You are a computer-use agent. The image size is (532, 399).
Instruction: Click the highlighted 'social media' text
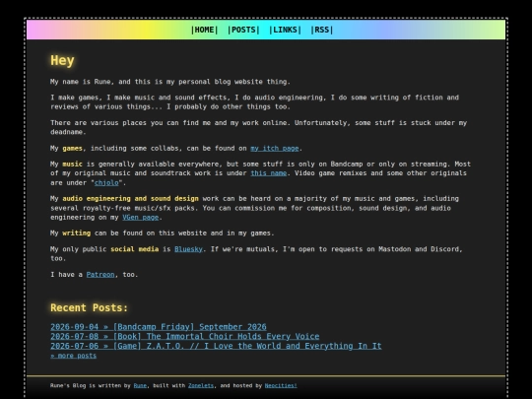tap(134, 249)
